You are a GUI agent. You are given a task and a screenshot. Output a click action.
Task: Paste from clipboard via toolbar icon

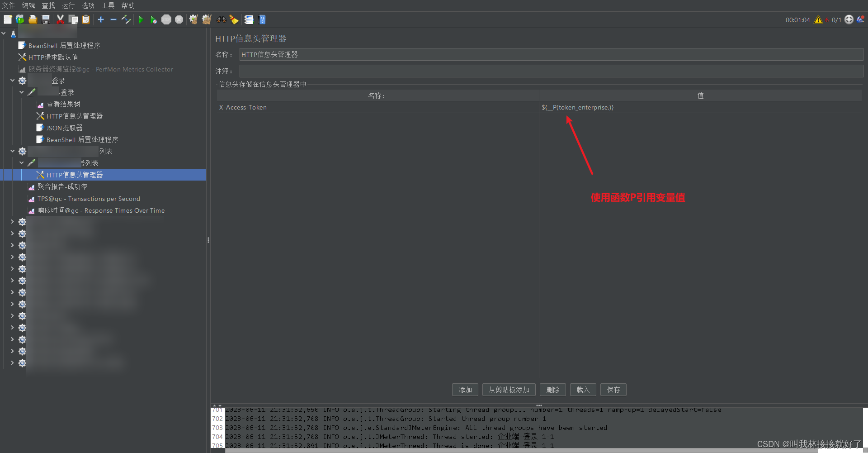coord(86,19)
